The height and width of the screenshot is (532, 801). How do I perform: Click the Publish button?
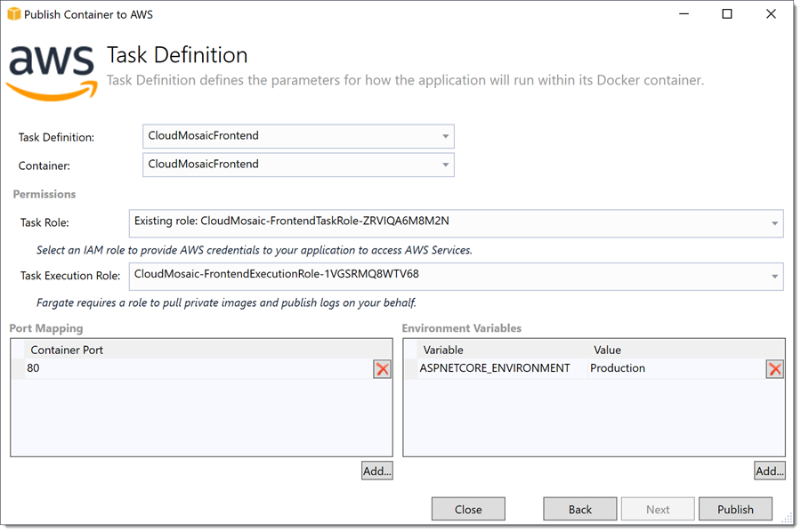point(735,509)
